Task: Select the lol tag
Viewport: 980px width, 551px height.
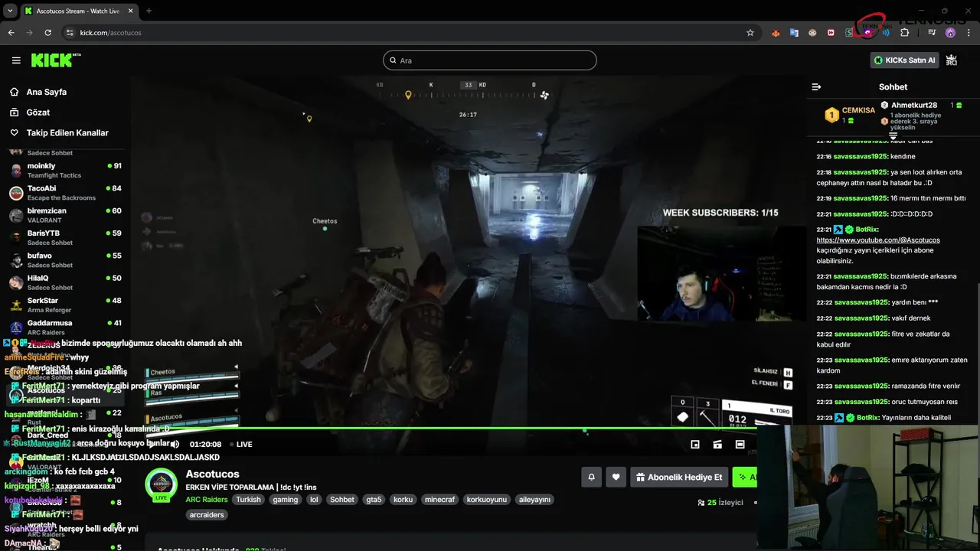Action: tap(314, 499)
